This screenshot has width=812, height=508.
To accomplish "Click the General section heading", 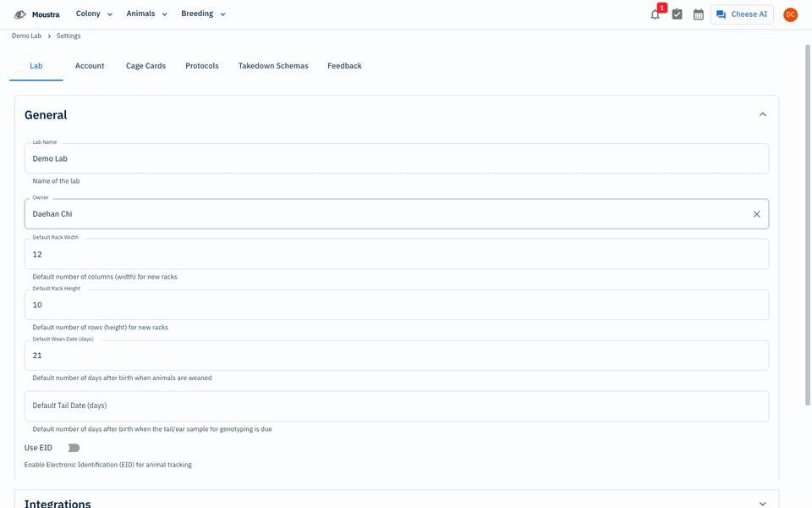I will 46,115.
